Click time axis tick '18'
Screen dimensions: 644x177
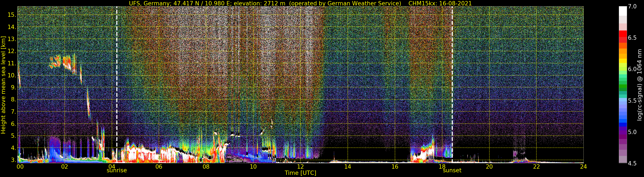pyautogui.click(x=442, y=166)
